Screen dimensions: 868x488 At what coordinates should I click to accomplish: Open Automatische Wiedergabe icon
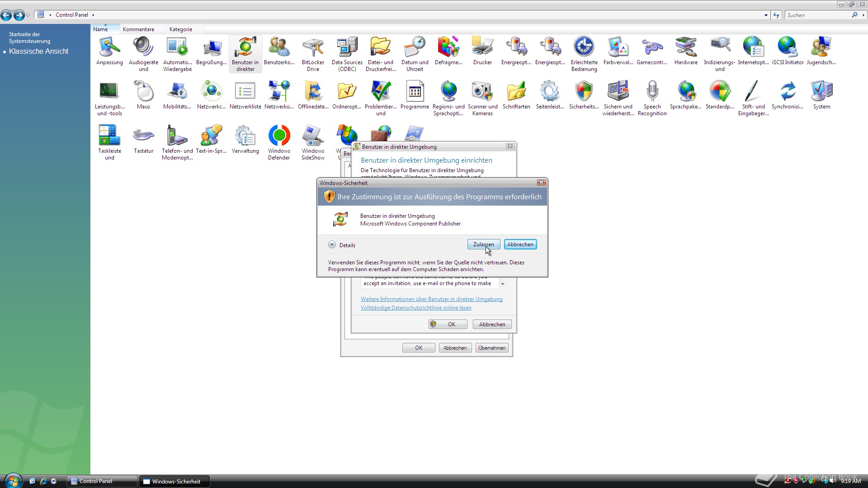[x=177, y=54]
